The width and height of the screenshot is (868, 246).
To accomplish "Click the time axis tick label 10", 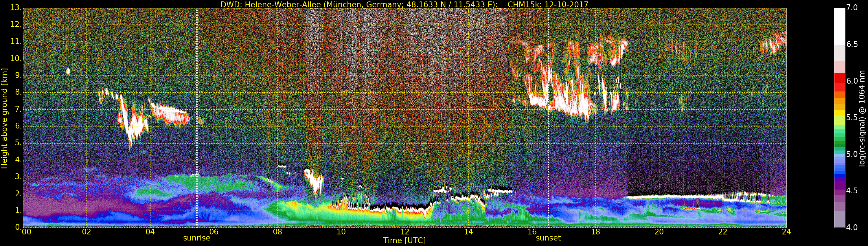I will 341,232.
